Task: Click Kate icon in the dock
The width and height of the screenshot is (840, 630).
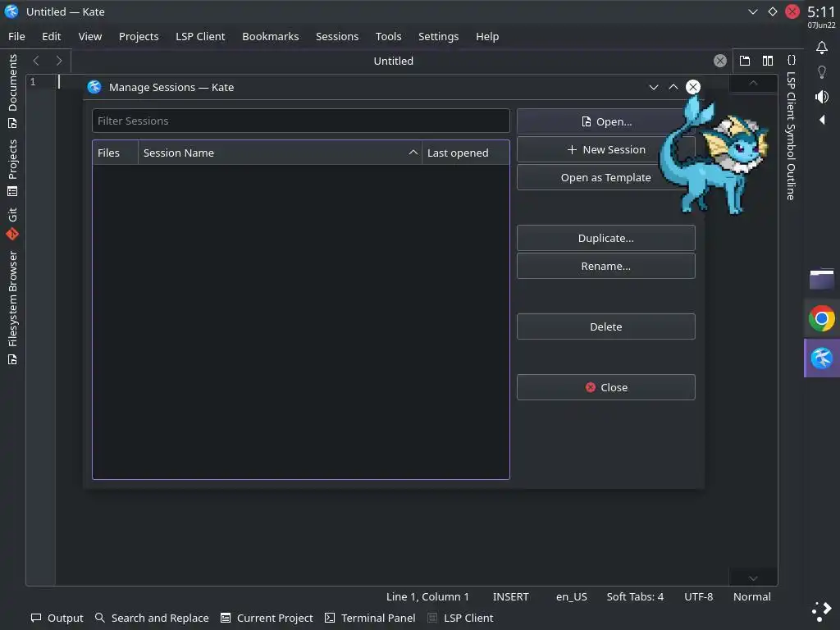Action: pyautogui.click(x=822, y=358)
